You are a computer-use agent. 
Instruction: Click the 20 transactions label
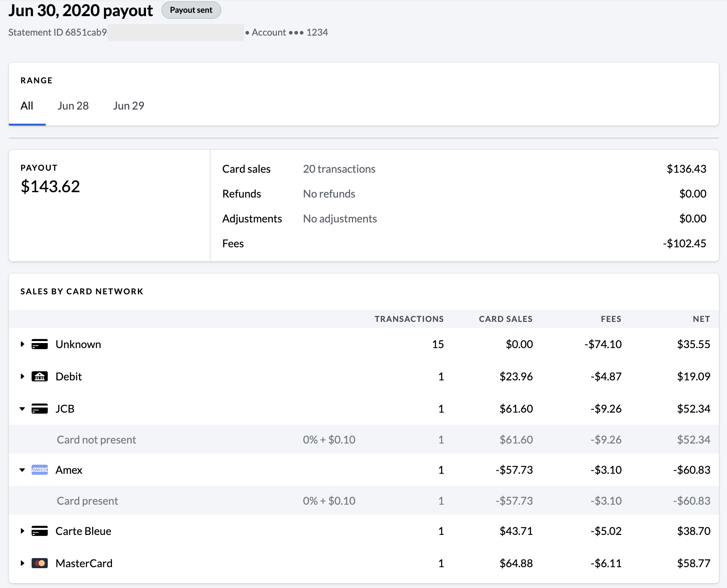click(x=339, y=169)
